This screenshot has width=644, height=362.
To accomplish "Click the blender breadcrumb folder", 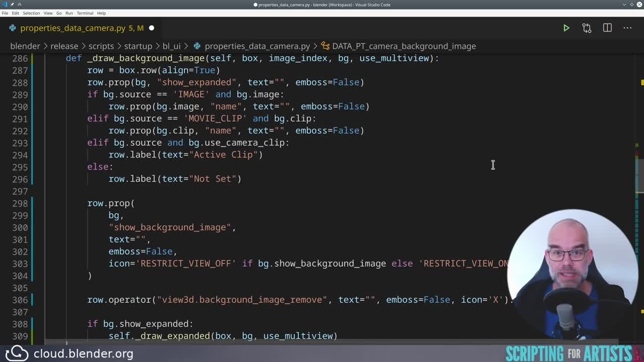I will 25,46.
